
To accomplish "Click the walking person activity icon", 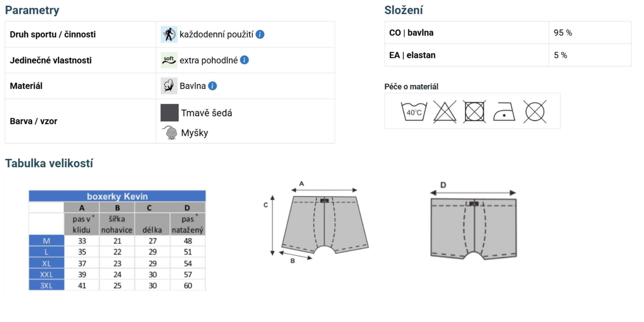I will point(169,34).
